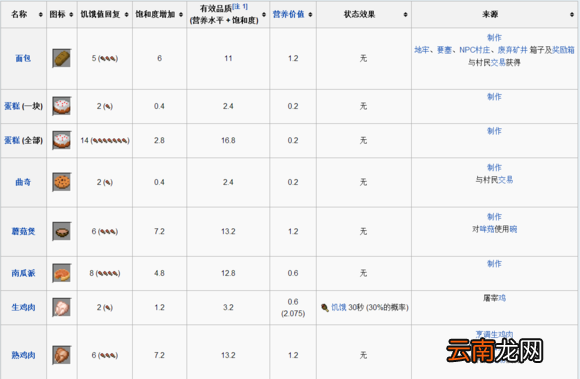Click the hunger effect icon beside 饥饿
This screenshot has width=580, height=379.
[x=325, y=308]
